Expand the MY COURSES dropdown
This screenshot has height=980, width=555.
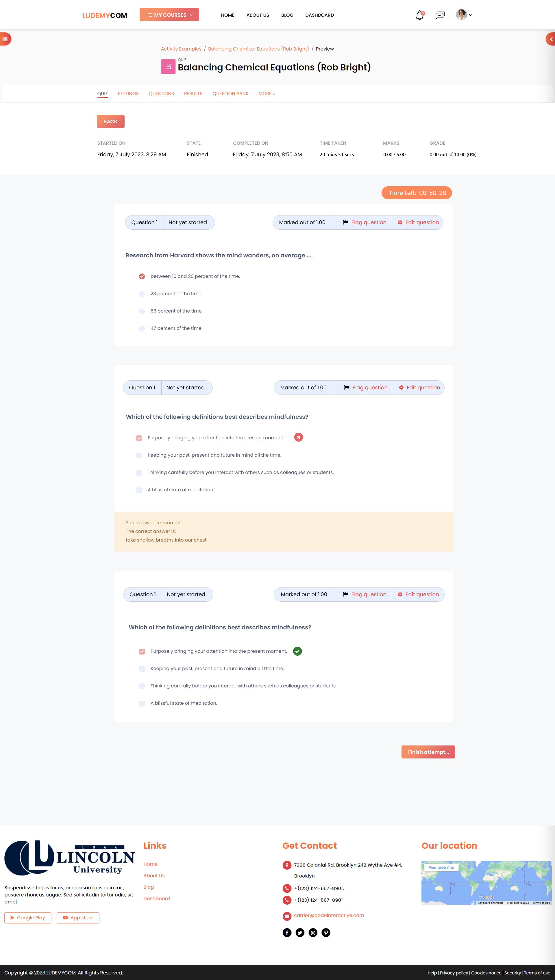click(x=169, y=15)
